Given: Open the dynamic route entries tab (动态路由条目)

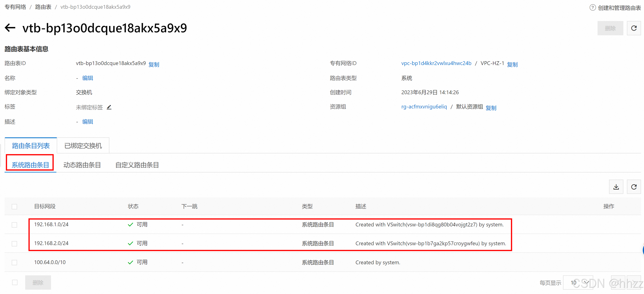Looking at the screenshot, I should pos(82,165).
